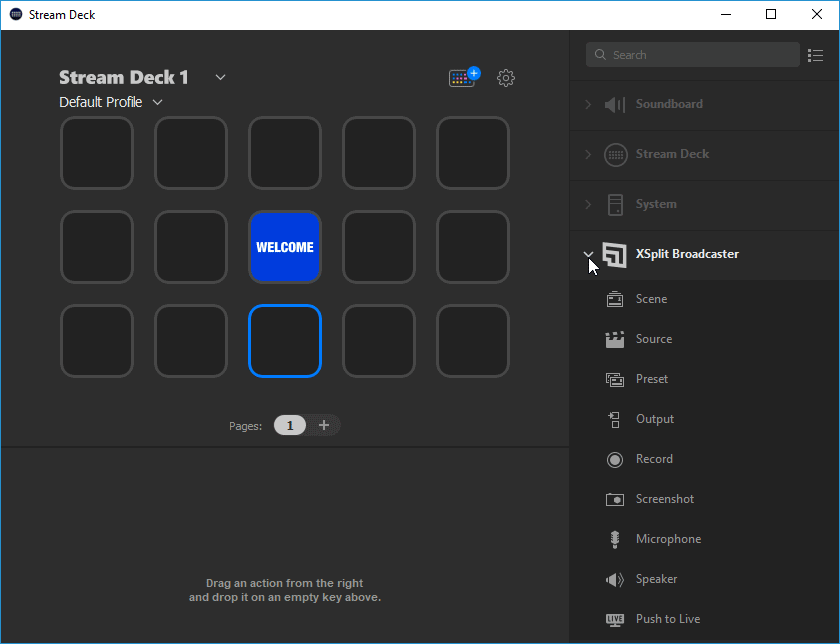
Task: Click the Push to Live label
Action: coord(668,619)
